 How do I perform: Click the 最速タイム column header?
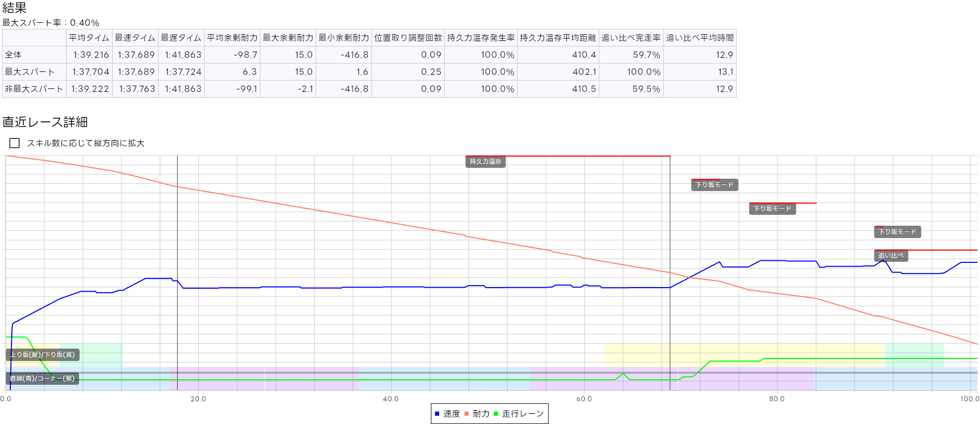pos(135,38)
